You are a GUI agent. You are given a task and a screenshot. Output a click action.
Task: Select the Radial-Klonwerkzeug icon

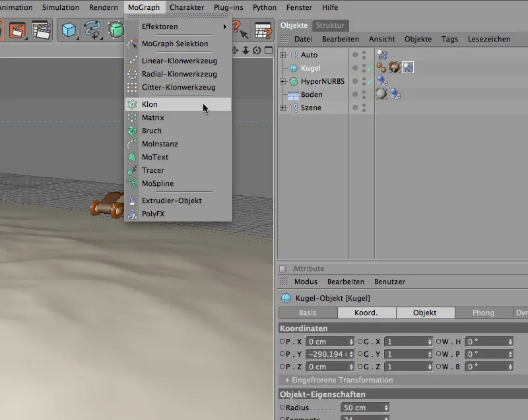[x=133, y=74]
